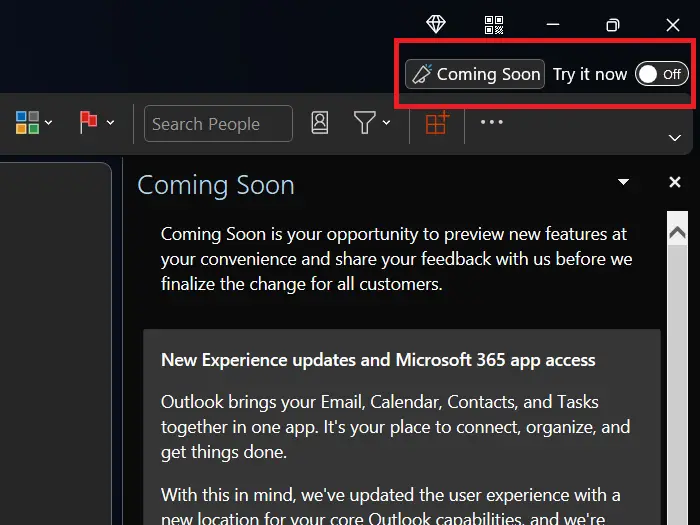Click the orange Get Add-ins grid icon
700x525 pixels.
click(437, 122)
